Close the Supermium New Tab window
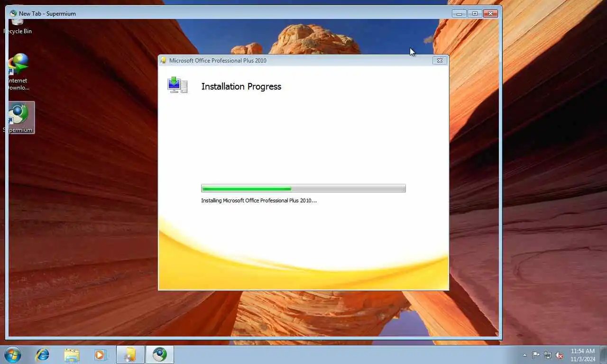Screen dimensions: 607x364 pos(490,14)
